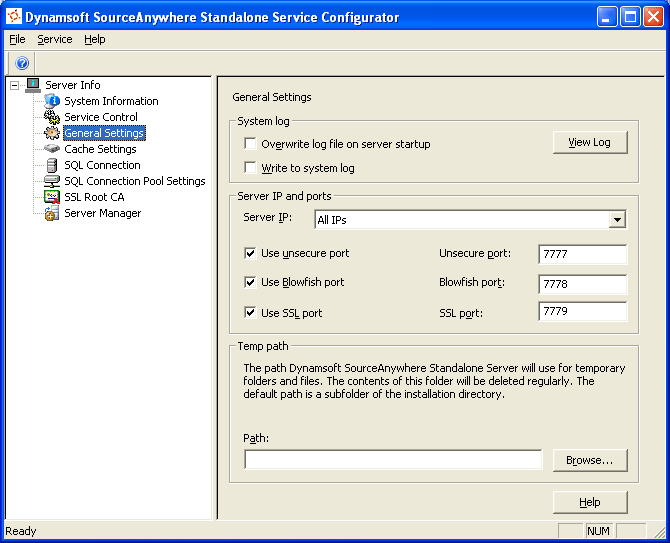The height and width of the screenshot is (543, 670).
Task: Click the help question mark toolbar icon
Action: point(23,63)
